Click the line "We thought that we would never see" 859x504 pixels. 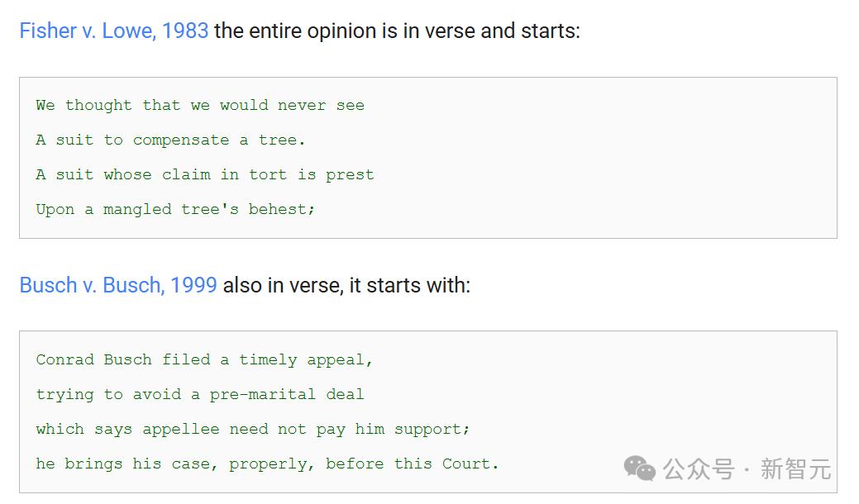pyautogui.click(x=200, y=106)
